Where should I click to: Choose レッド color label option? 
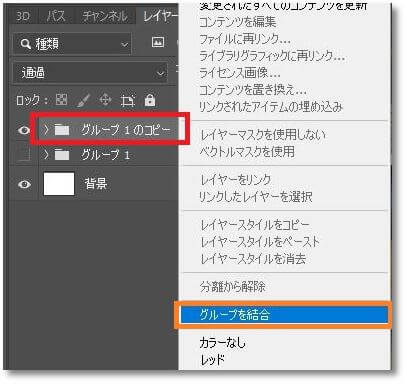212,359
